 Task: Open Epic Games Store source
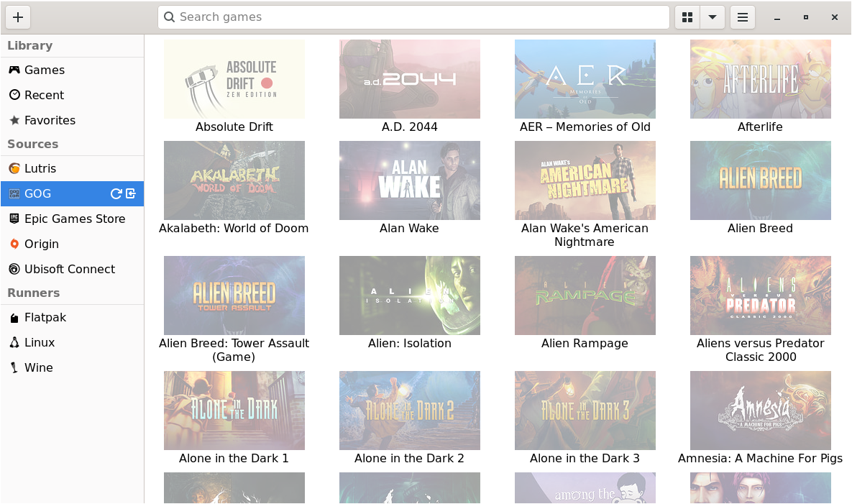(x=75, y=219)
